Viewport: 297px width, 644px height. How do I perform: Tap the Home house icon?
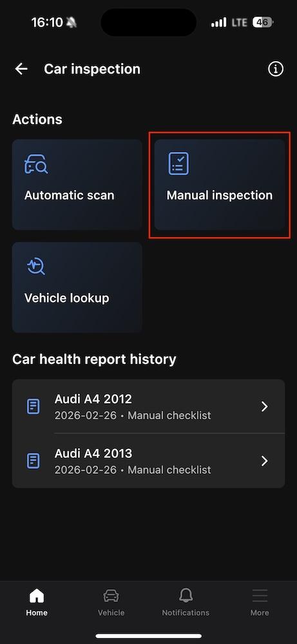pyautogui.click(x=37, y=595)
